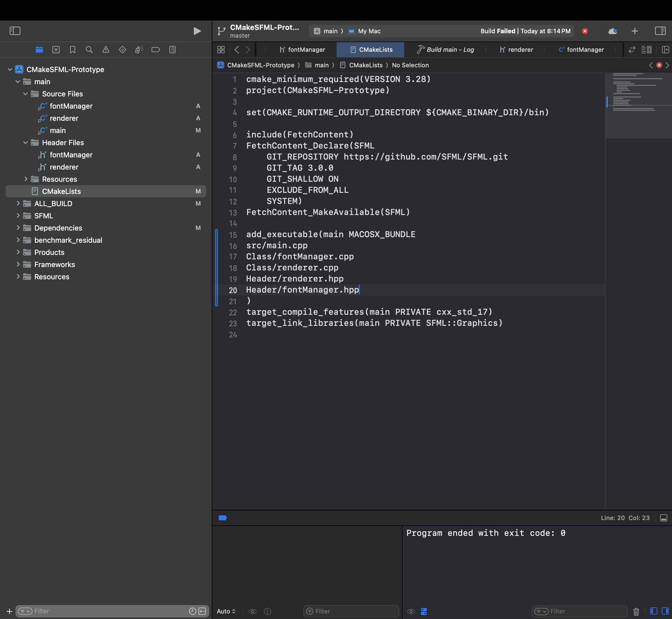Collapse the Source Files group
Screen dimensions: 672x619
click(x=26, y=94)
